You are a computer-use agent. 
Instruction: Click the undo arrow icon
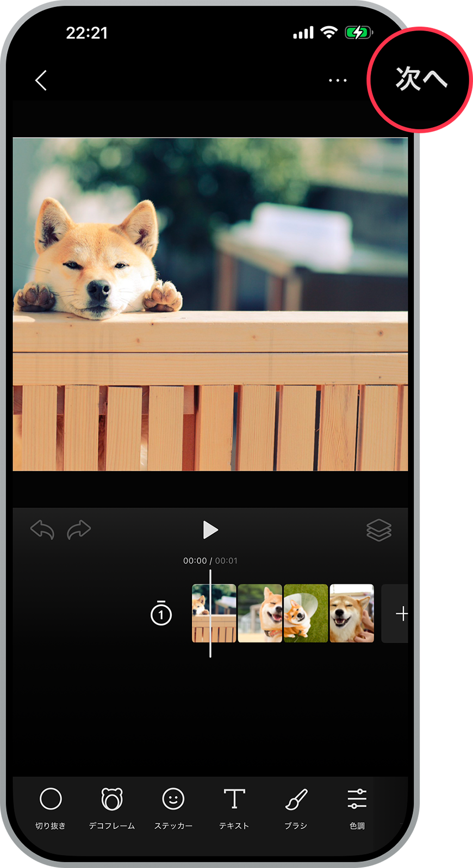(x=42, y=530)
